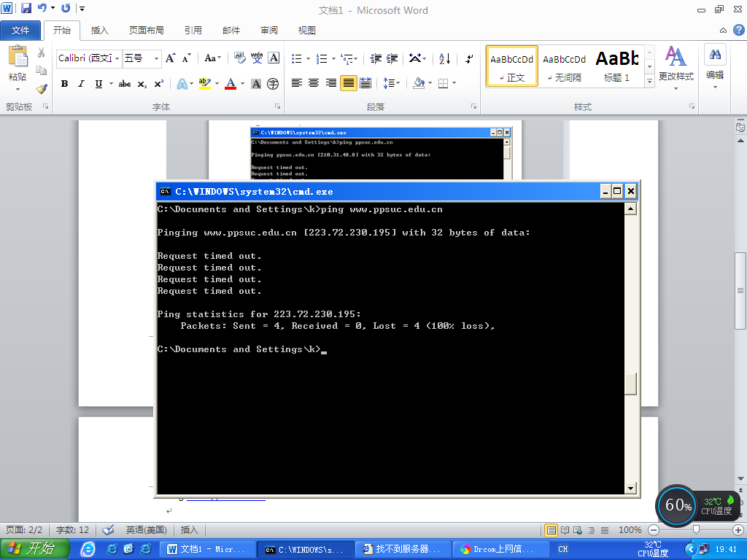Toggle Superscript formatting
This screenshot has height=560, width=747.
tap(158, 84)
